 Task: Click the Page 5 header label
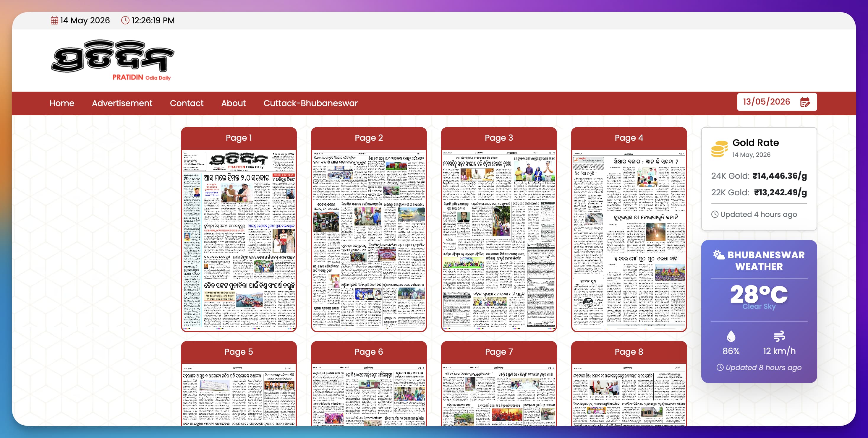(x=239, y=352)
